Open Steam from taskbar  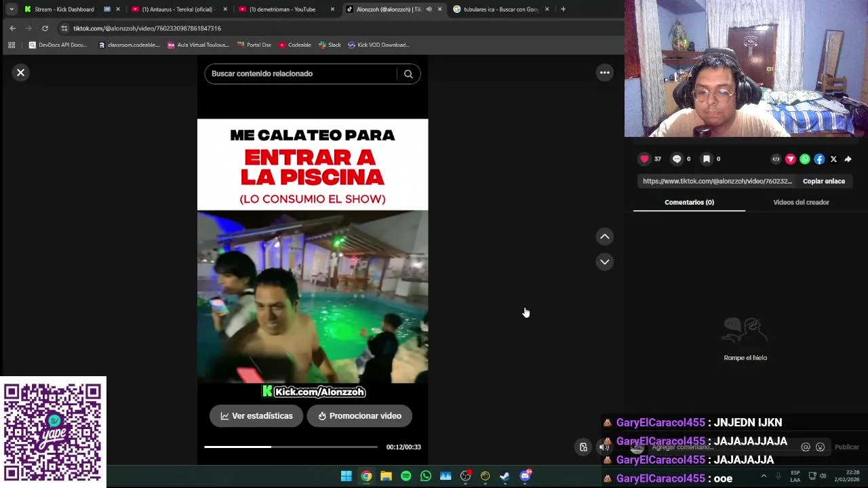click(x=505, y=476)
